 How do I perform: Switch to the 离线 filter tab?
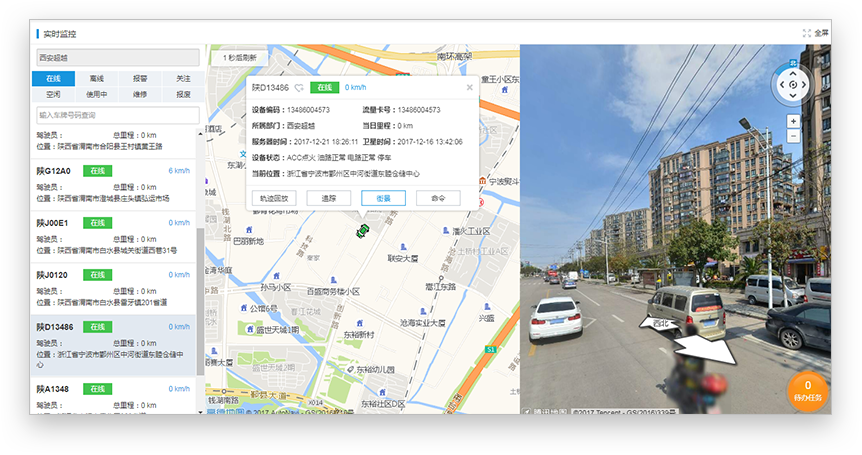click(x=96, y=78)
